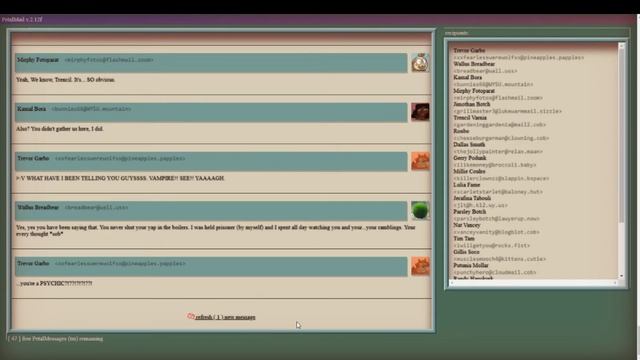Select Mirphy Fotoparat in the recipients list
The width and height of the screenshot is (640, 360).
474,91
